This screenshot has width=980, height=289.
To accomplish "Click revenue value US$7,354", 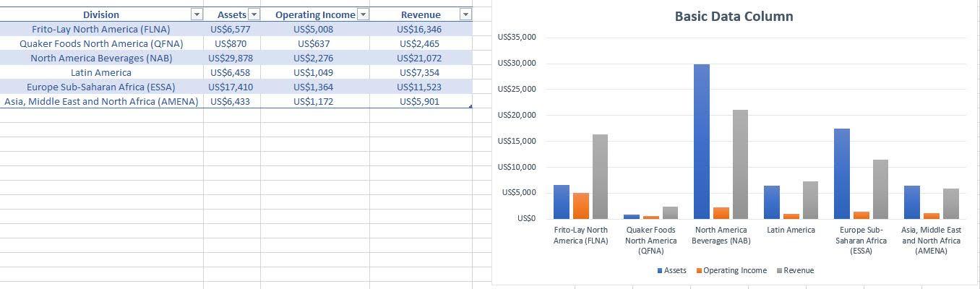I will 421,72.
